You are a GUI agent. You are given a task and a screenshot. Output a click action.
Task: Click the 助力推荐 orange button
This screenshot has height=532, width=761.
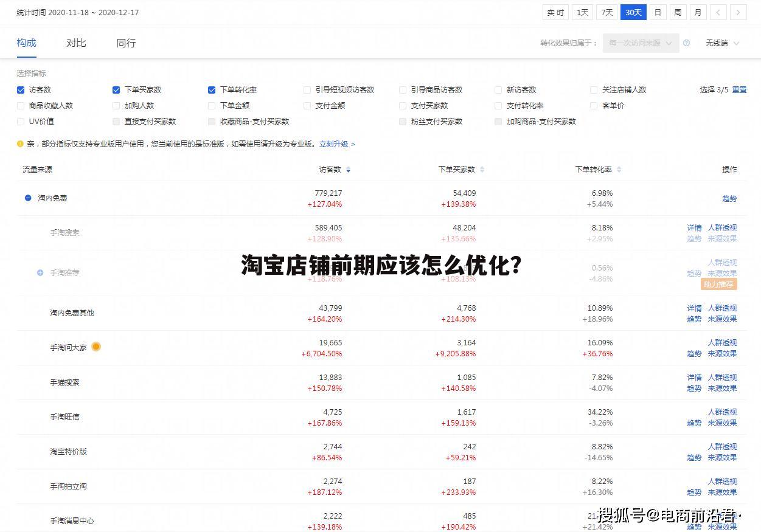pos(719,285)
